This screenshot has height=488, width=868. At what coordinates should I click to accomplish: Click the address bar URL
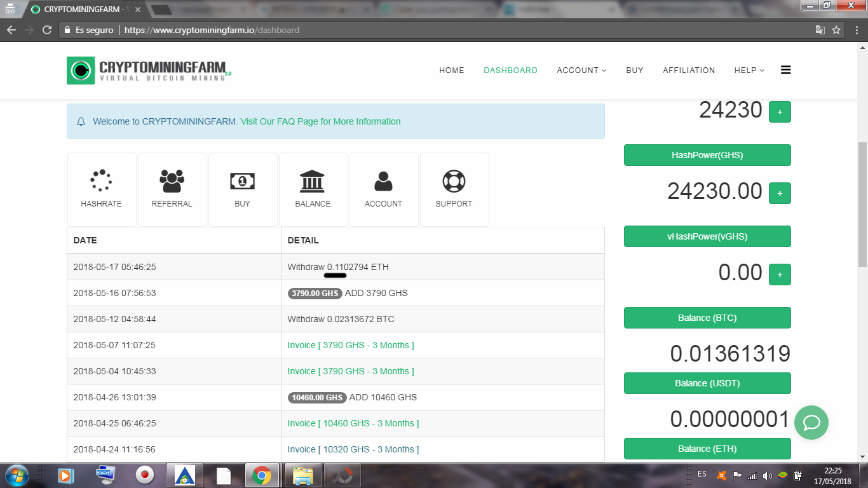coord(212,30)
